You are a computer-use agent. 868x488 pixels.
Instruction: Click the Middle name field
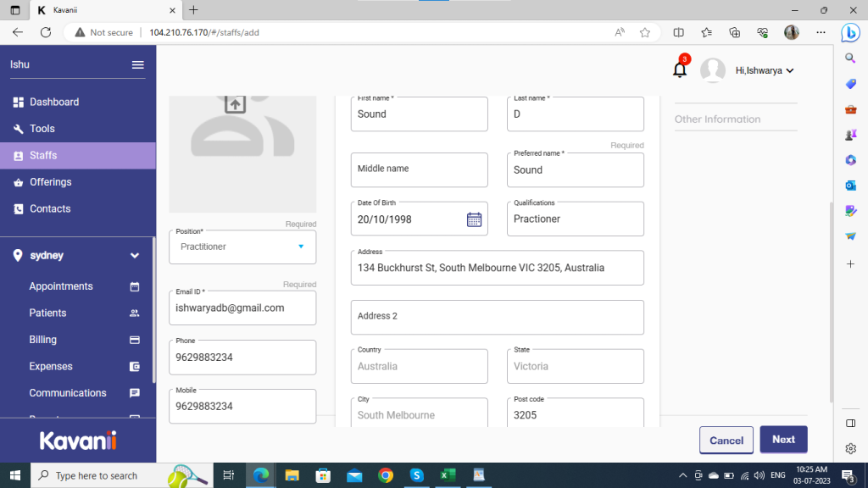[x=419, y=169]
